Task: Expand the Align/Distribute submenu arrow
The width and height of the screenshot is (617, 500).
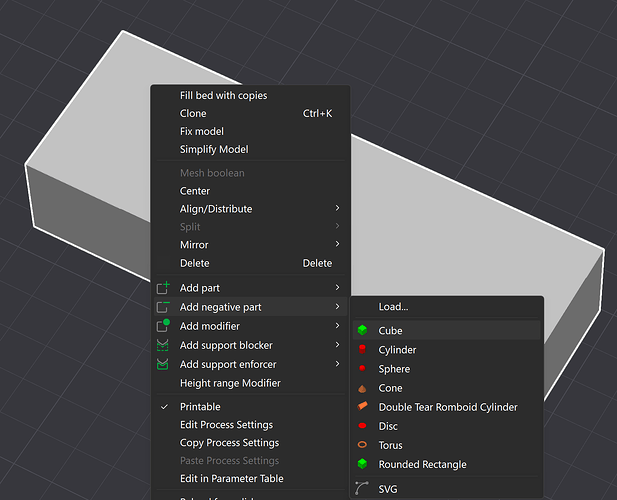Action: [337, 208]
